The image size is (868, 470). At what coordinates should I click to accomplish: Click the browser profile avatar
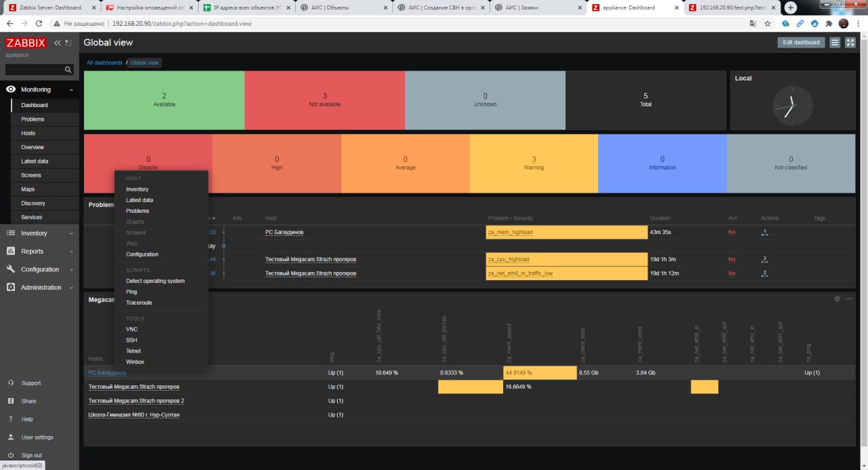pos(844,23)
